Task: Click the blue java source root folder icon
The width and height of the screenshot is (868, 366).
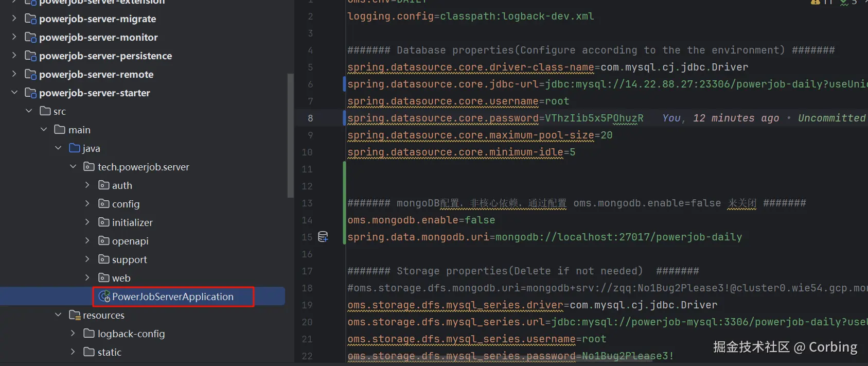Action: [x=75, y=148]
